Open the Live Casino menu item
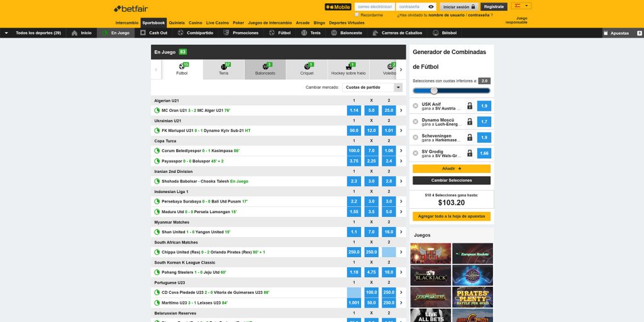 point(217,23)
